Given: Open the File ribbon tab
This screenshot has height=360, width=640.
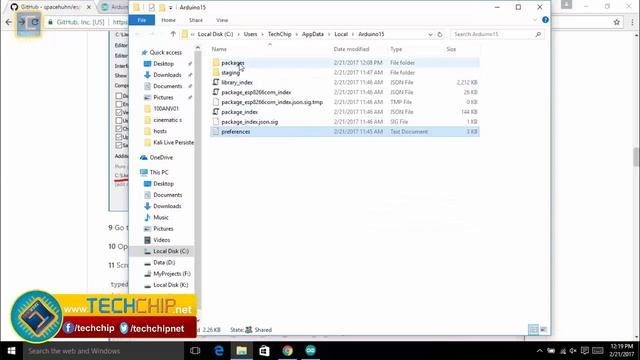Looking at the screenshot, I should pos(142,20).
